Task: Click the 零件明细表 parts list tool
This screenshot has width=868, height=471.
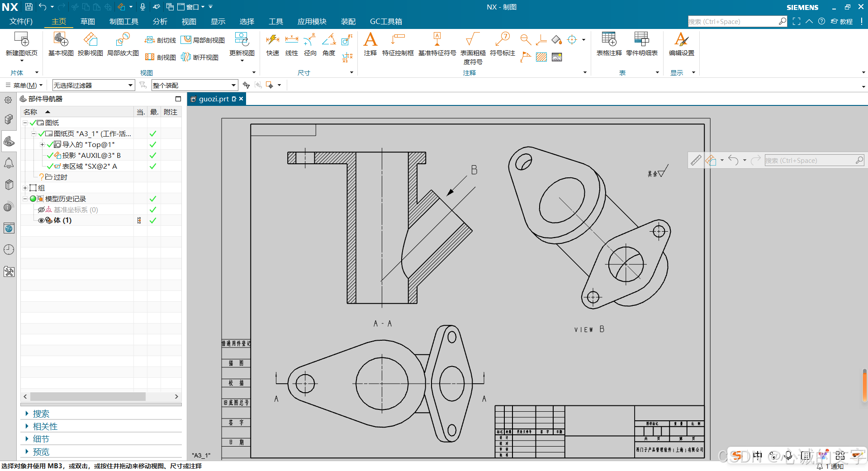Action: pyautogui.click(x=641, y=44)
